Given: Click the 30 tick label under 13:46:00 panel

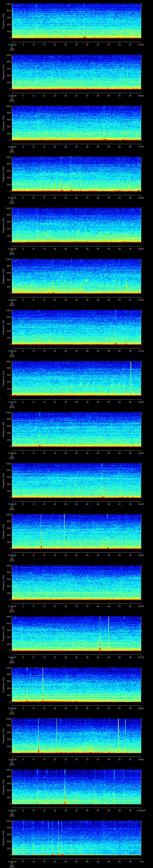Looking at the screenshot, I should (x=76, y=147).
